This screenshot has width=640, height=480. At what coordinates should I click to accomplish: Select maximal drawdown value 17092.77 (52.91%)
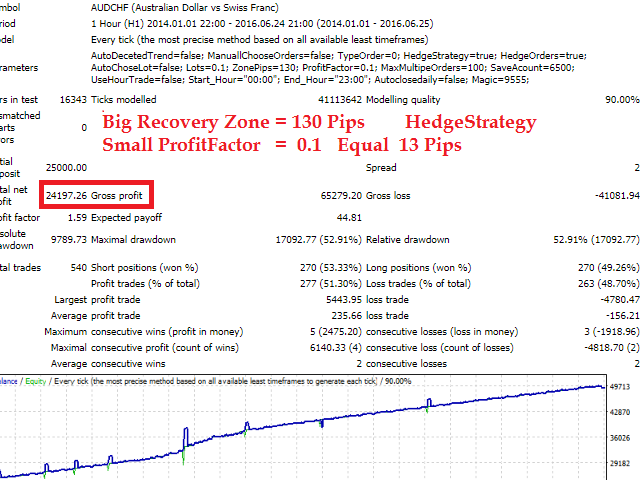(318, 240)
